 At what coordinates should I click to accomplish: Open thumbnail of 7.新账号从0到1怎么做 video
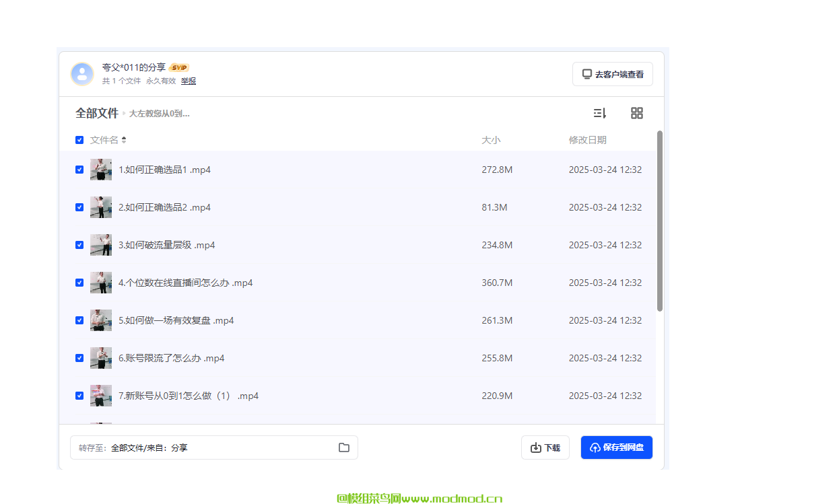(x=101, y=396)
